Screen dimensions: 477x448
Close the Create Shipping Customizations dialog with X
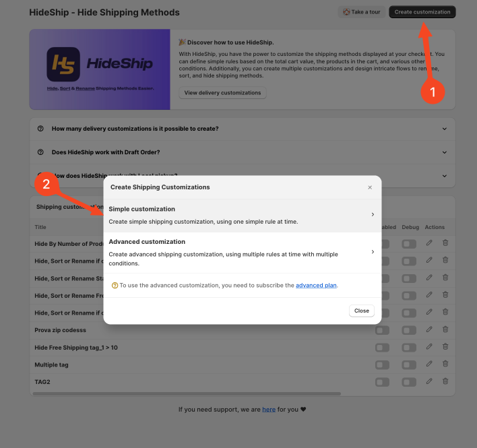pyautogui.click(x=370, y=187)
